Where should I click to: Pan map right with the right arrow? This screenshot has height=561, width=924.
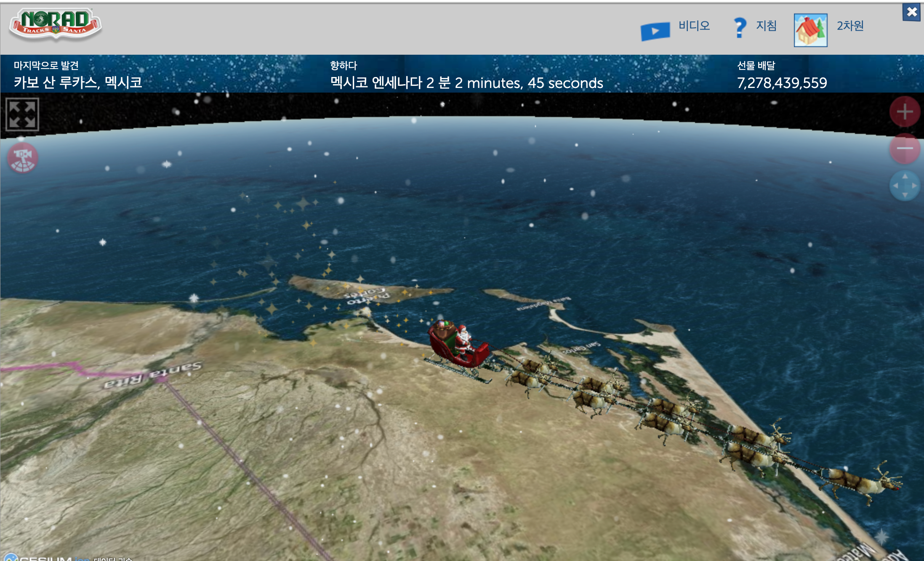click(x=914, y=186)
